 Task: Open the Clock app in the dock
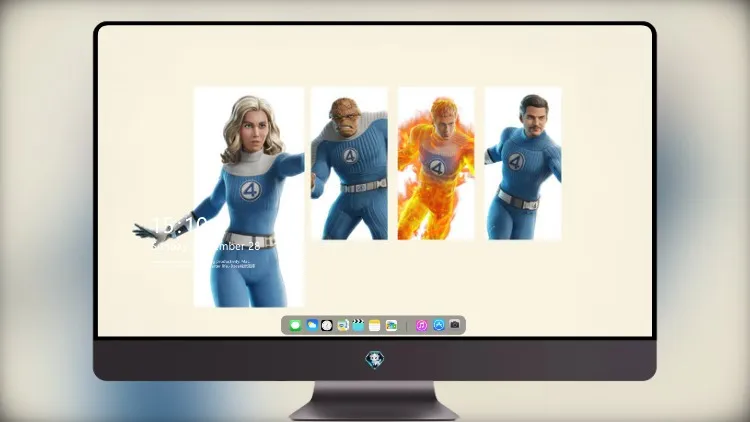(327, 325)
